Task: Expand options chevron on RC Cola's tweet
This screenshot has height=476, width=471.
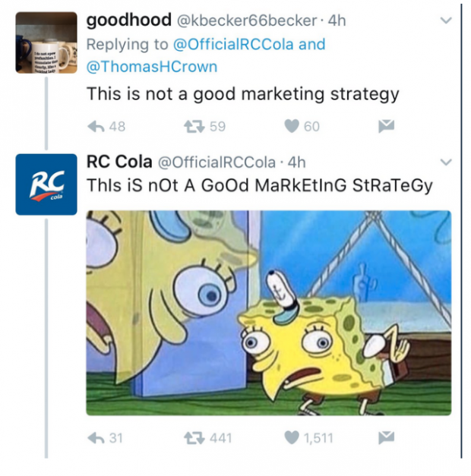Action: tap(446, 162)
